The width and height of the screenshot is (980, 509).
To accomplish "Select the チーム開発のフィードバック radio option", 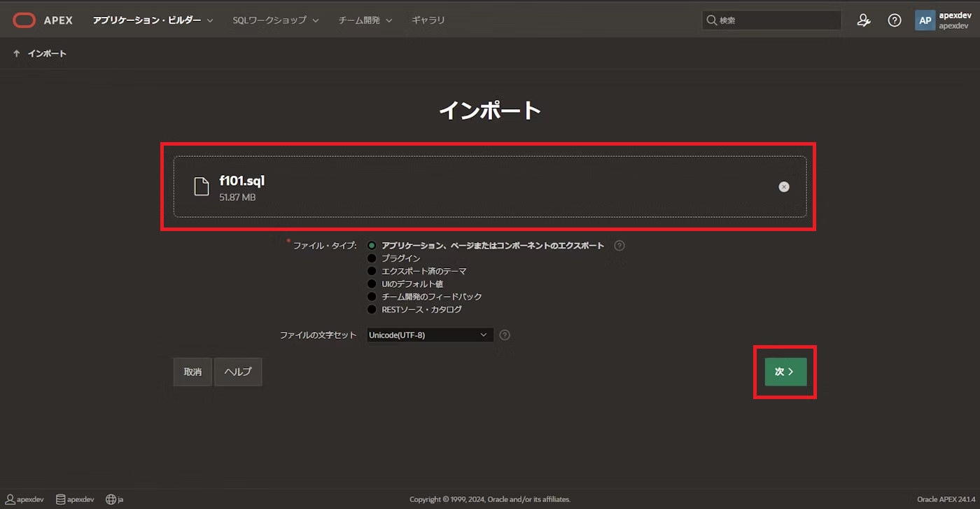I will [372, 297].
